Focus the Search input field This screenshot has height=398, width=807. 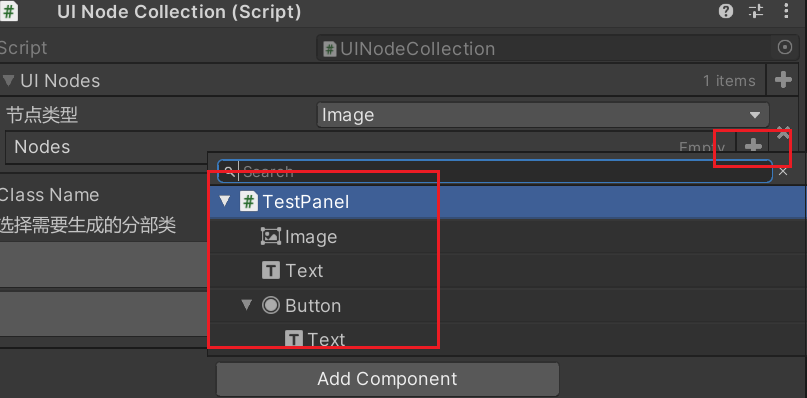tap(495, 171)
